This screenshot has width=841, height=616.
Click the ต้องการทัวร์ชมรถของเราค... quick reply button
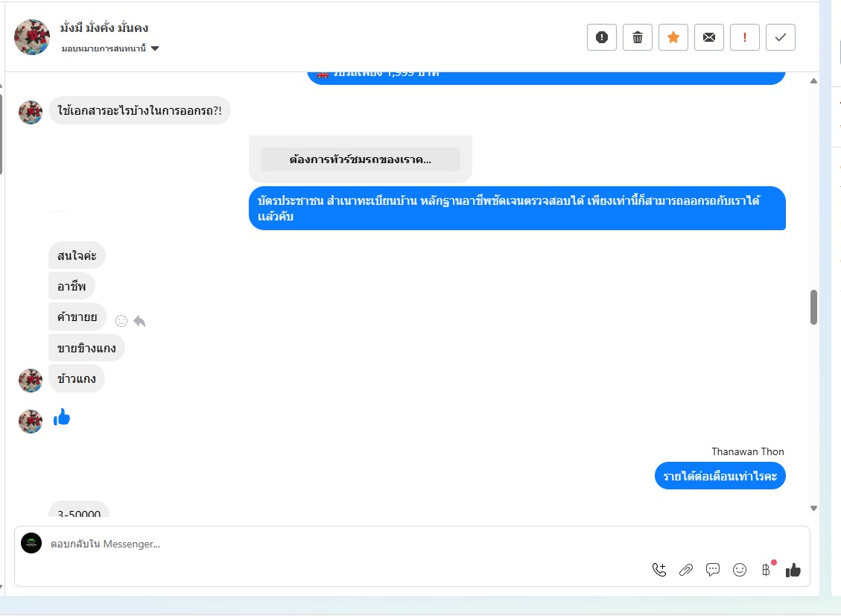[361, 159]
